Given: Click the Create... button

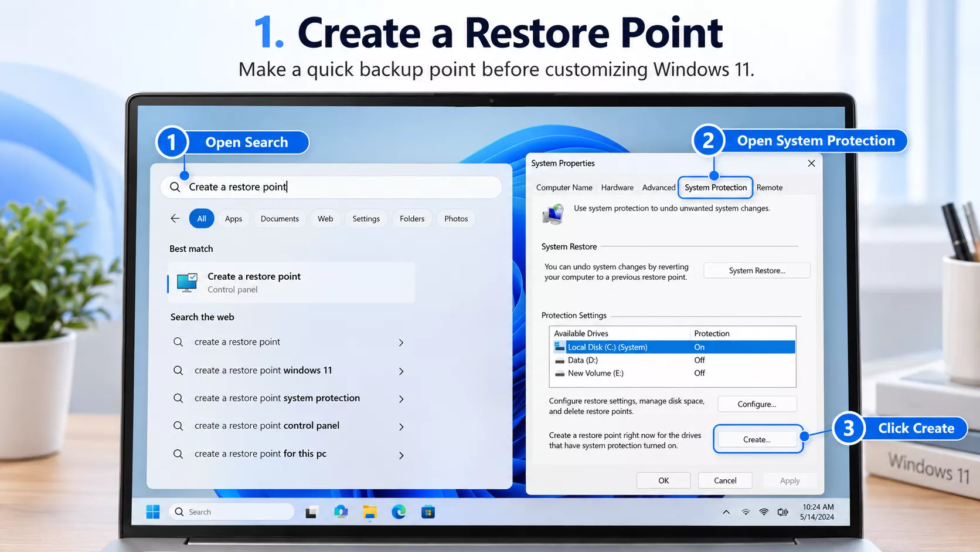Looking at the screenshot, I should pyautogui.click(x=757, y=439).
